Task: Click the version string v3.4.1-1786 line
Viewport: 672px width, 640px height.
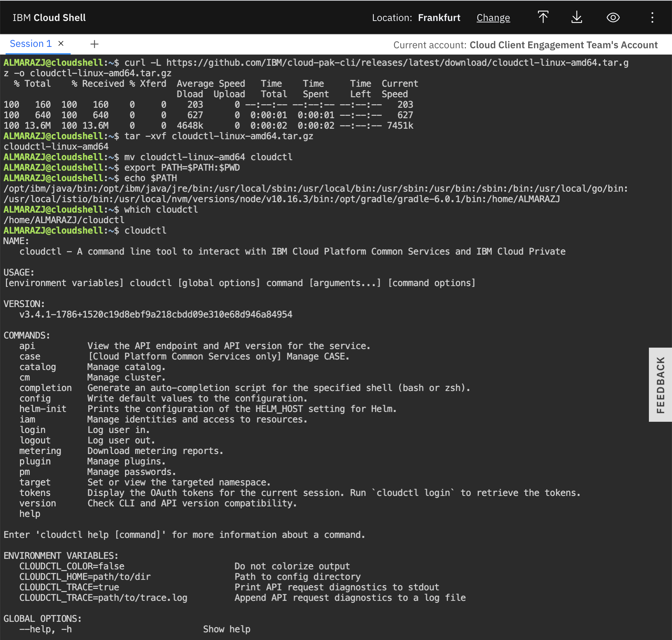Action: pyautogui.click(x=156, y=315)
